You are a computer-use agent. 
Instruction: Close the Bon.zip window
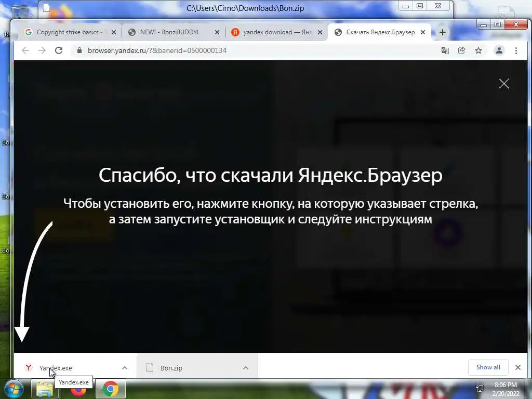click(x=438, y=6)
